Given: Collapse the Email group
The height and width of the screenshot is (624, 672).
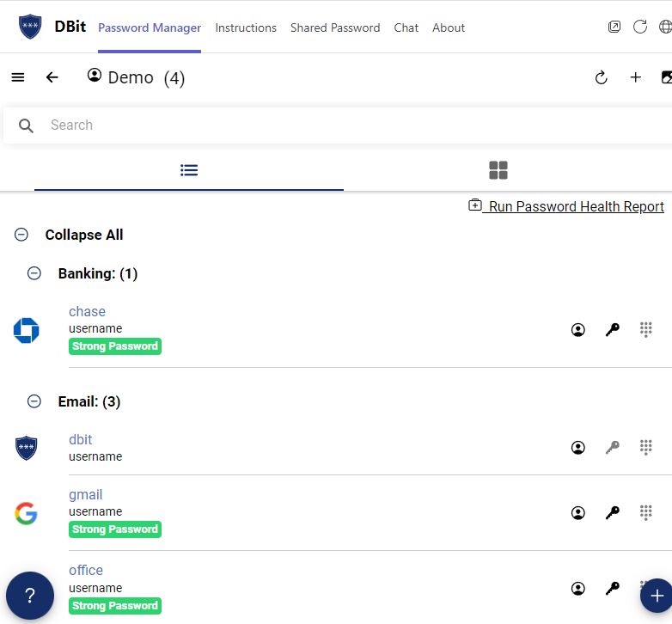Looking at the screenshot, I should pyautogui.click(x=34, y=401).
